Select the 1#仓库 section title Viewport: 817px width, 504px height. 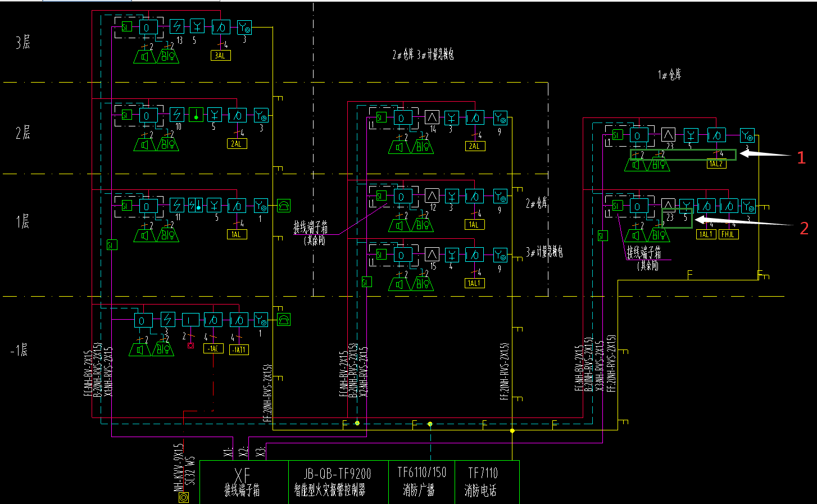pos(670,75)
